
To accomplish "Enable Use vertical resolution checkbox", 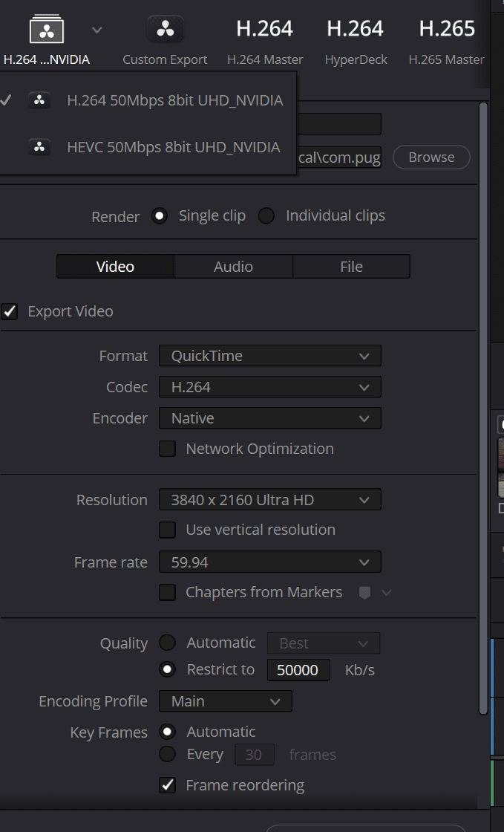I will [168, 530].
